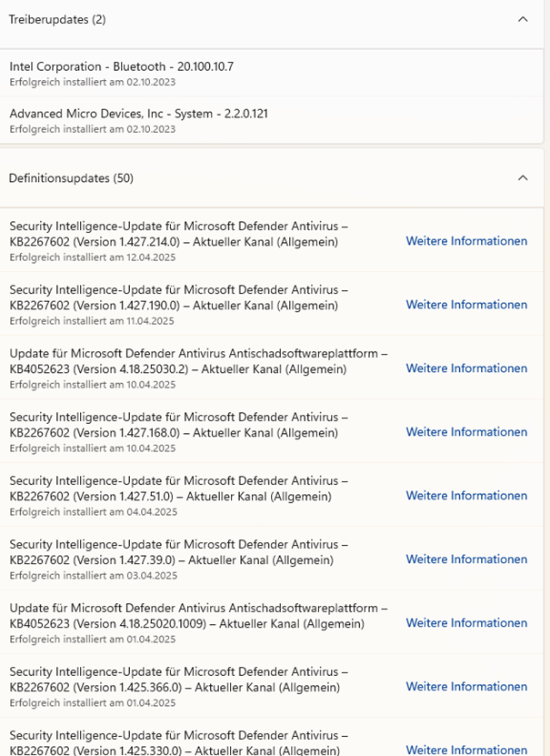The width and height of the screenshot is (550, 756).
Task: Click the Treiberupdates (2) heading
Action: click(x=57, y=20)
